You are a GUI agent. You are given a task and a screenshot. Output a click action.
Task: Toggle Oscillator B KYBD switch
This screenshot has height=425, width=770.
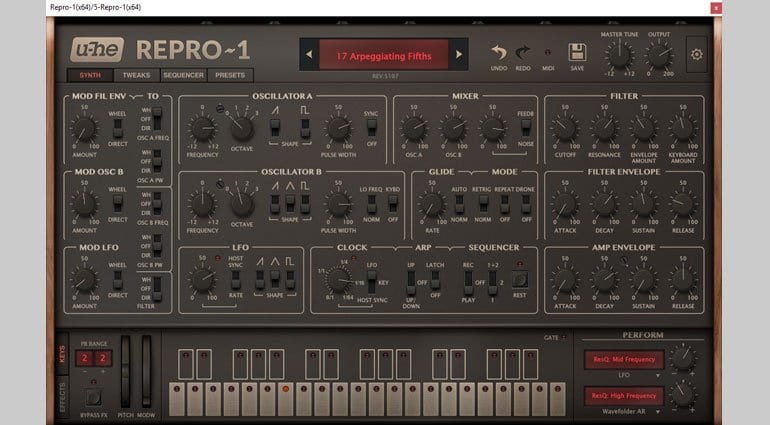[x=393, y=203]
